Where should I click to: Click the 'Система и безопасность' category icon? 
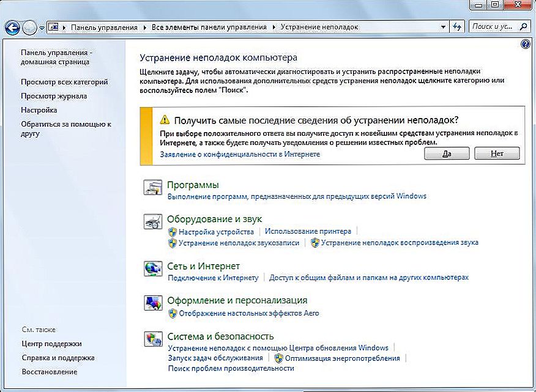[x=153, y=339]
